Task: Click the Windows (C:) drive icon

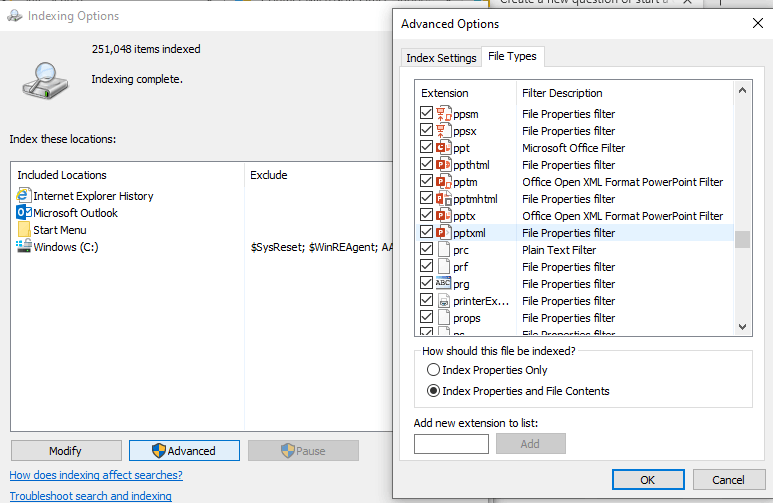Action: tap(24, 246)
